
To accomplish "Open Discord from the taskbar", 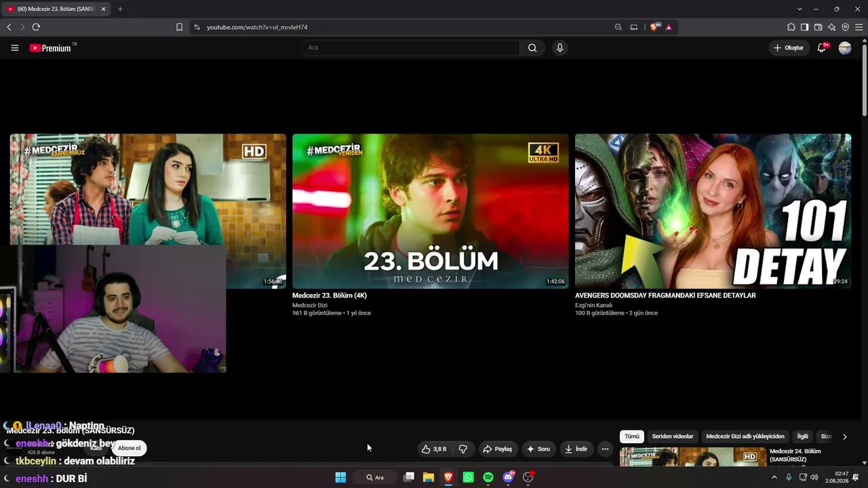I will pos(509,477).
